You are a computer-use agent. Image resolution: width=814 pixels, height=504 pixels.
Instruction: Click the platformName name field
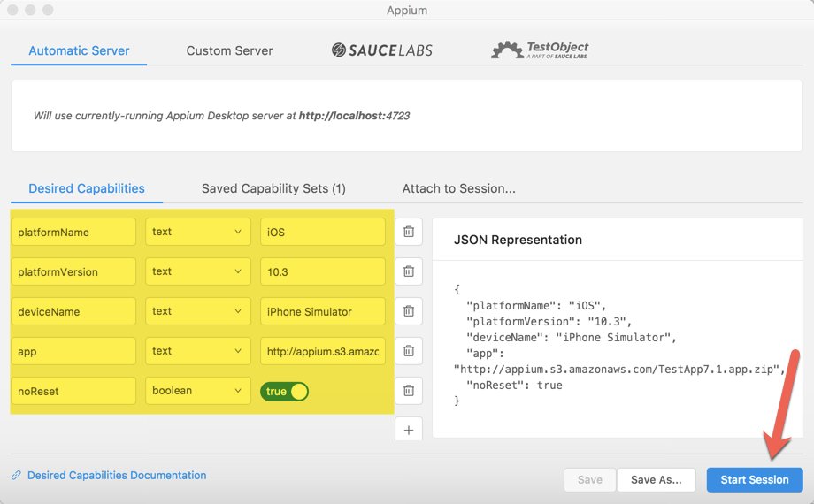[x=73, y=232]
